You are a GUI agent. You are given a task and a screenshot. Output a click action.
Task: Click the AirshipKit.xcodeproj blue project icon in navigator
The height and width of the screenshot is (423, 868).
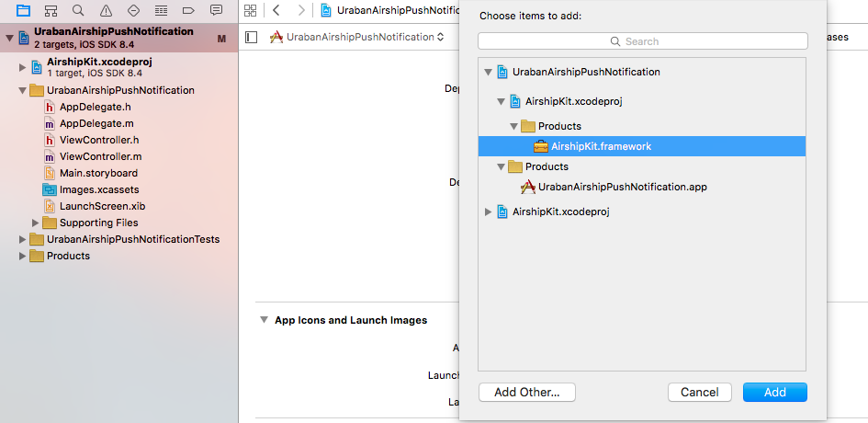pyautogui.click(x=37, y=67)
